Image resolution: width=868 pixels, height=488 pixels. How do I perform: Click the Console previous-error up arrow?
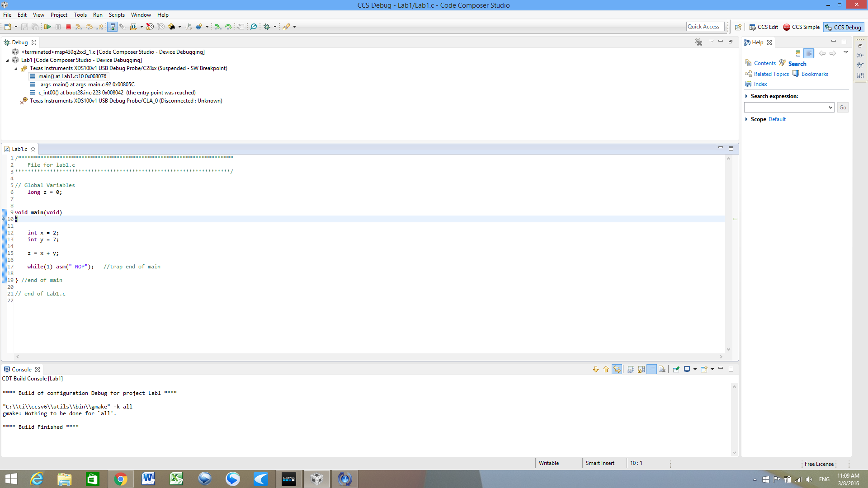(x=606, y=369)
